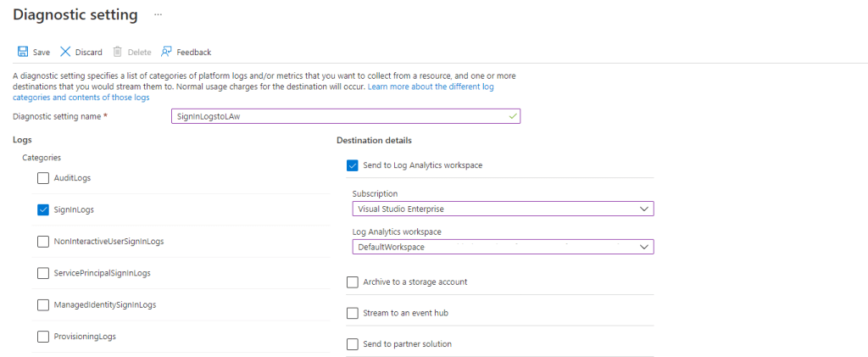Uncheck the SignInLogs category
Viewport: 868px width, 357px height.
click(43, 209)
